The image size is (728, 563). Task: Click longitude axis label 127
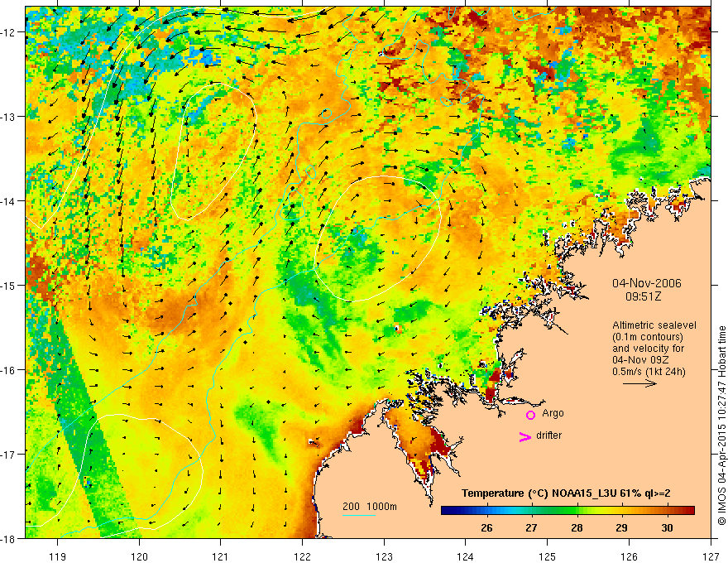[711, 556]
